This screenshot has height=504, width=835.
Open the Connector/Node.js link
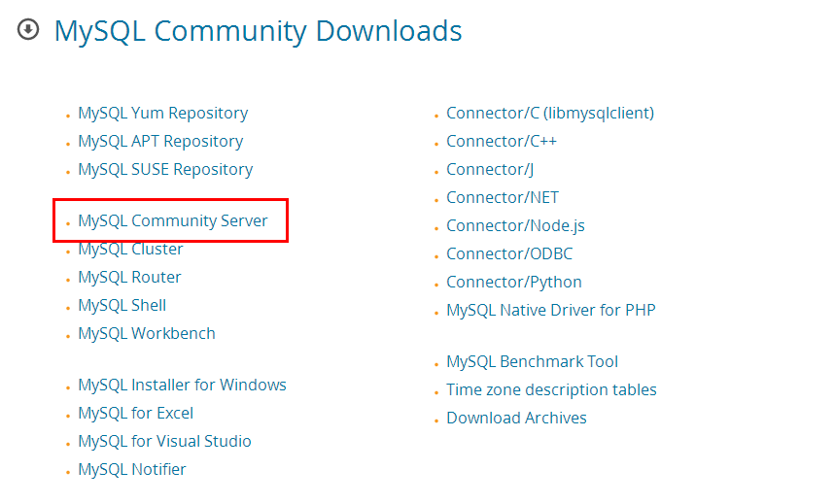point(515,226)
